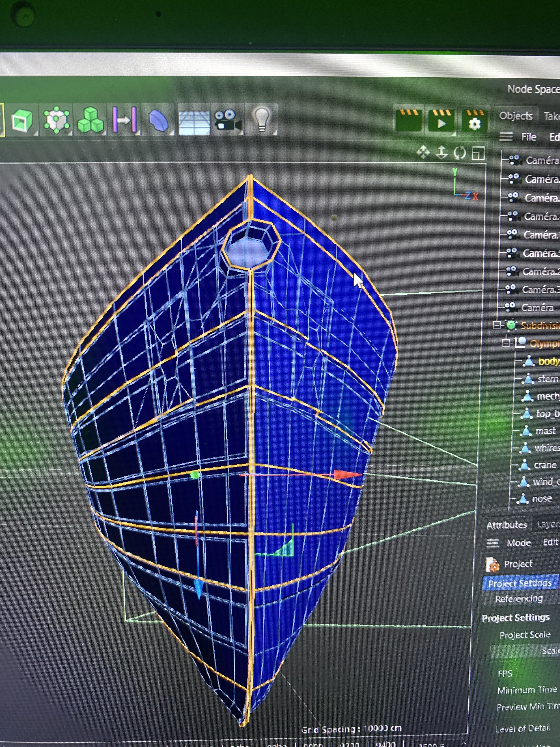Click the Preview Min Time label
Screen dimensions: 560x747
528,707
